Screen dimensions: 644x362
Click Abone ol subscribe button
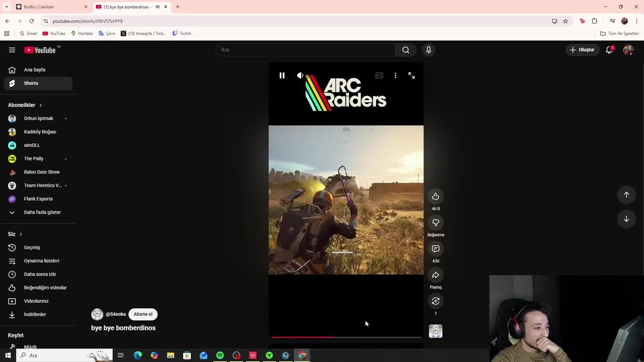tap(143, 314)
